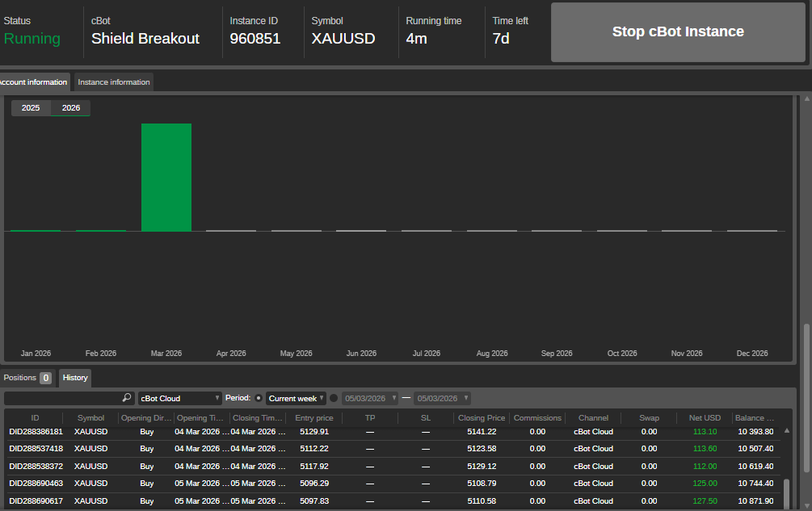The height and width of the screenshot is (511, 812).
Task: Open the Positions tab
Action: 27,378
